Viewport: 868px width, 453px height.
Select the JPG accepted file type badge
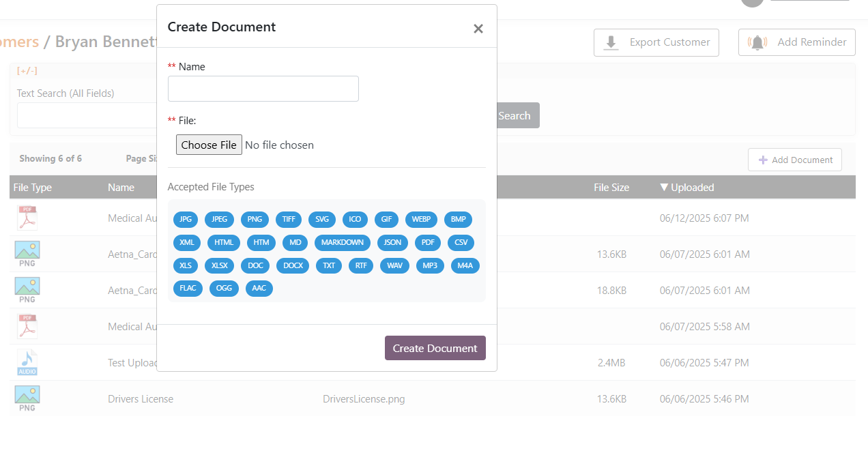tap(186, 219)
